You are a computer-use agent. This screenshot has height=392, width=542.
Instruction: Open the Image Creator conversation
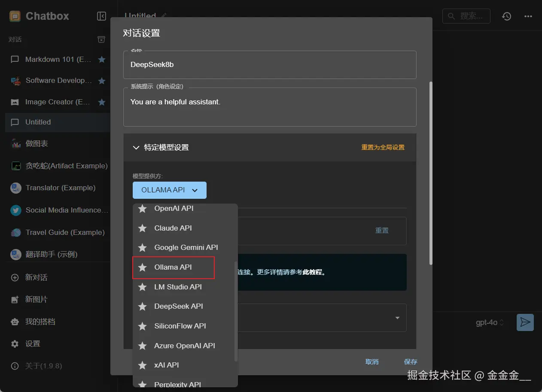pos(58,102)
